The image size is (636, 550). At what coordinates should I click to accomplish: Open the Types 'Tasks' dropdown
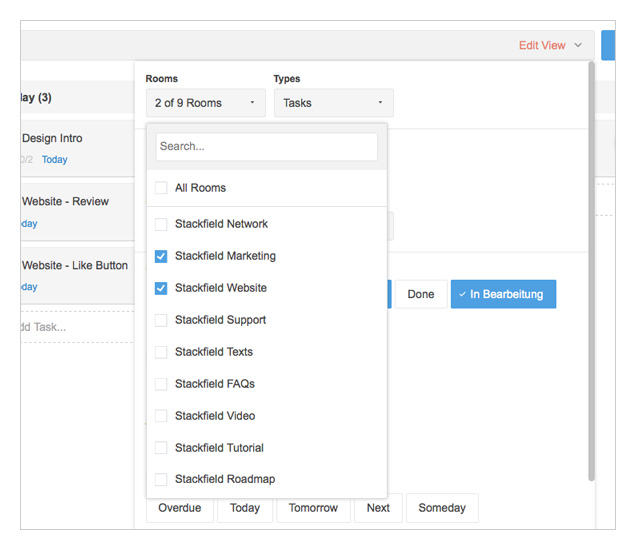tap(333, 103)
